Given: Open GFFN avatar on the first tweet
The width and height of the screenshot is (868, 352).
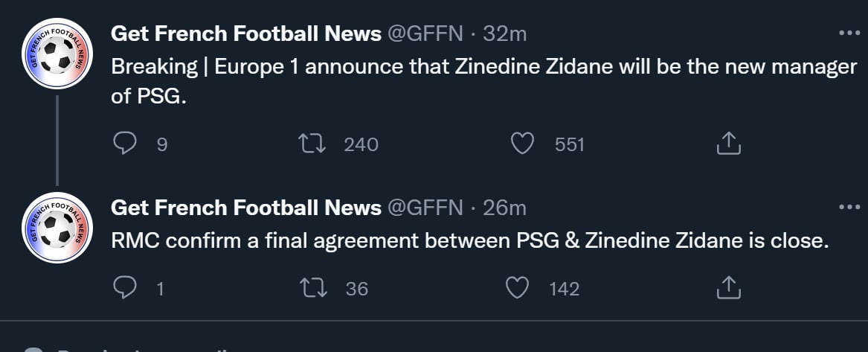Looking at the screenshot, I should pos(57,55).
